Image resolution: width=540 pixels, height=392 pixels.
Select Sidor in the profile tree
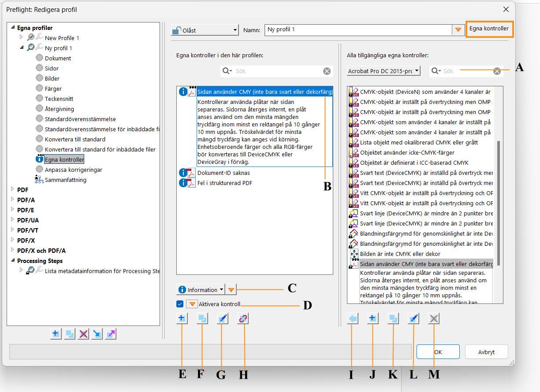[x=52, y=68]
